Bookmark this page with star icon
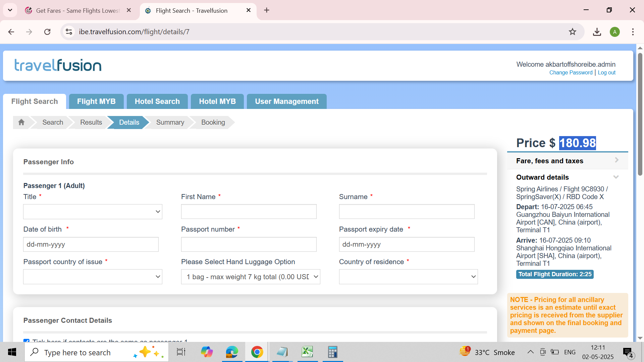 click(x=572, y=32)
